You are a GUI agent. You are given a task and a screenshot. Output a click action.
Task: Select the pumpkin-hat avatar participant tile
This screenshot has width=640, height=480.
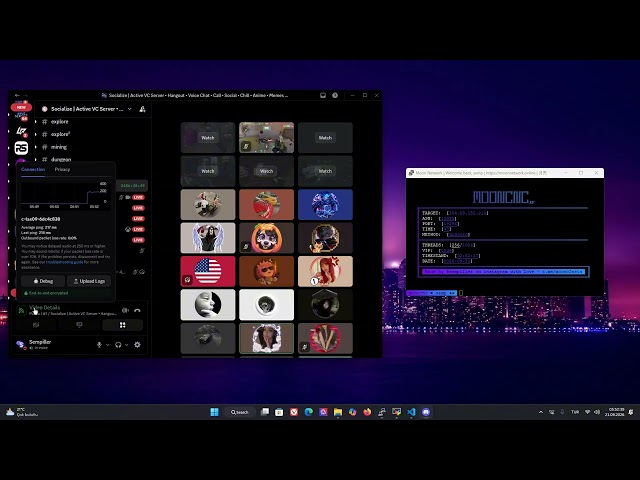(x=266, y=238)
